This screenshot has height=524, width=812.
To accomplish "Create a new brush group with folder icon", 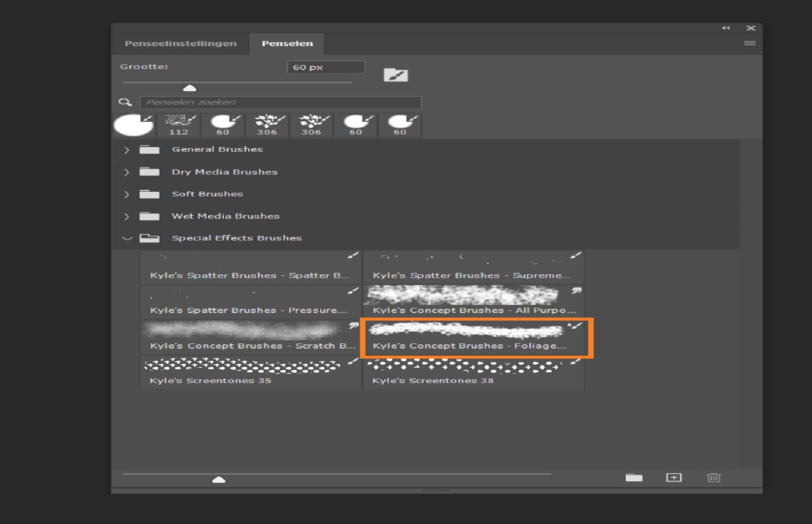I will tap(634, 478).
